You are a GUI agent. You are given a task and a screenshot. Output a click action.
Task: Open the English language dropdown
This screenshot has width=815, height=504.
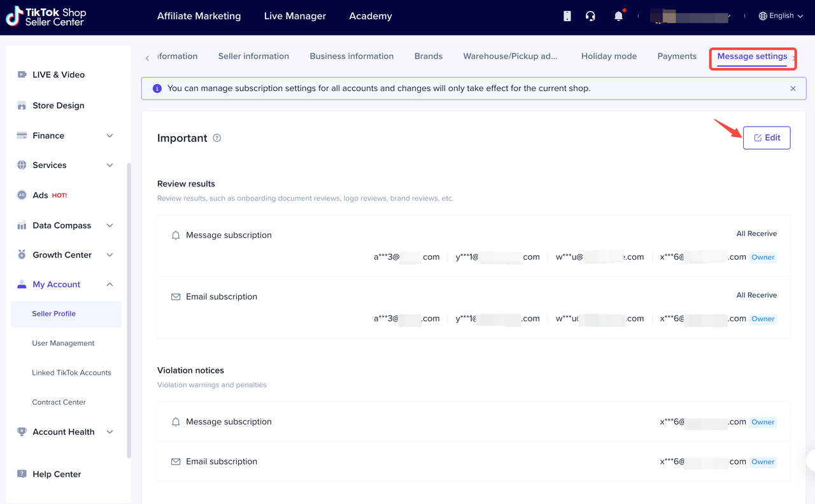(781, 16)
